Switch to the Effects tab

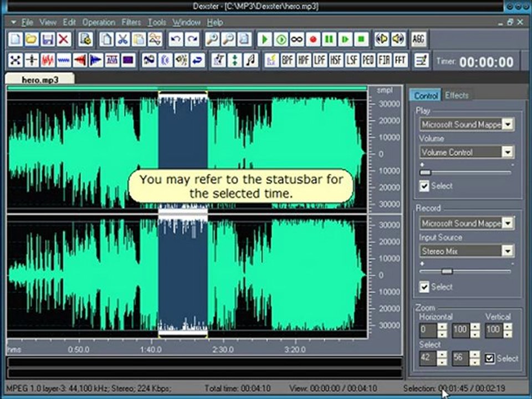457,95
